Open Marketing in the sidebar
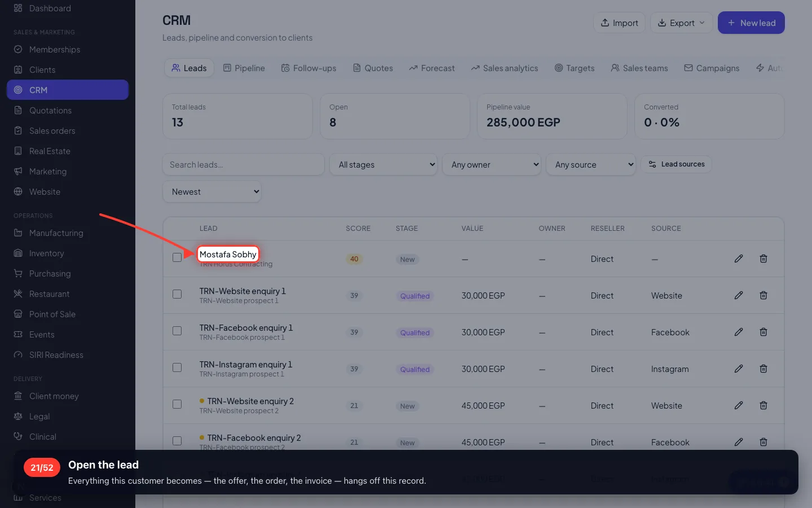This screenshot has width=812, height=508. click(68, 172)
